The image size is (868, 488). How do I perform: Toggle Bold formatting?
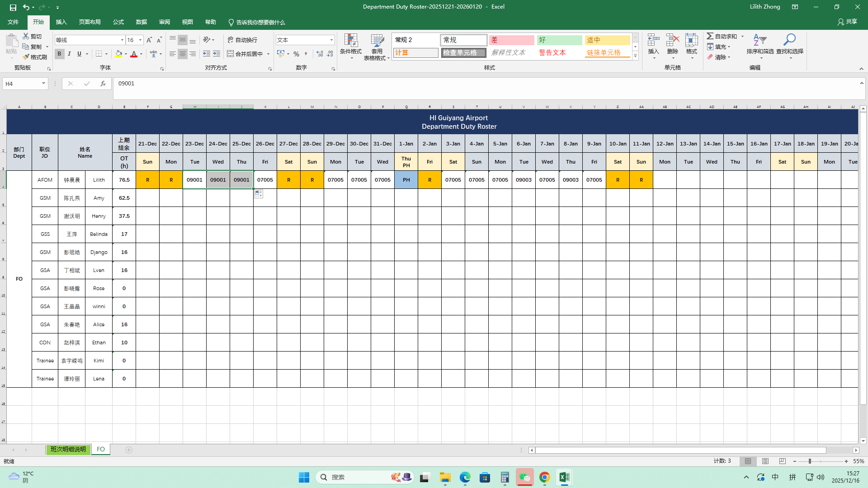pos(59,54)
